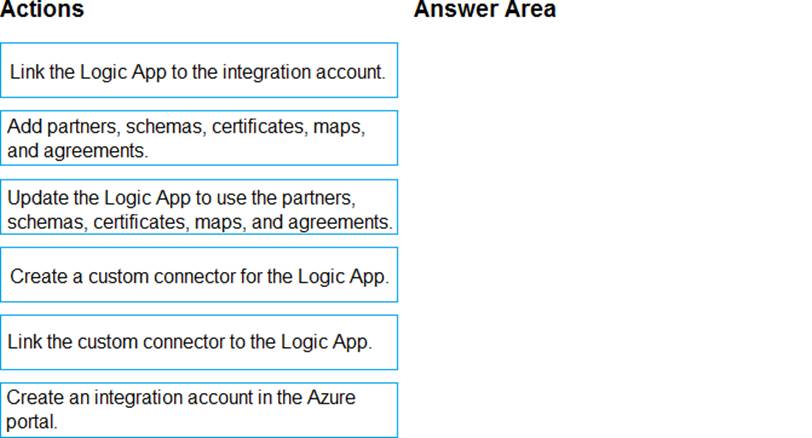The height and width of the screenshot is (438, 812).
Task: Click the word "portal." in the last action
Action: click(x=32, y=421)
